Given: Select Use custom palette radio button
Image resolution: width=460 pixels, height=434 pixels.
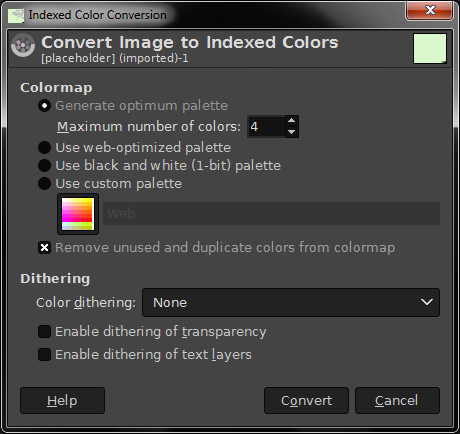Looking at the screenshot, I should (44, 183).
